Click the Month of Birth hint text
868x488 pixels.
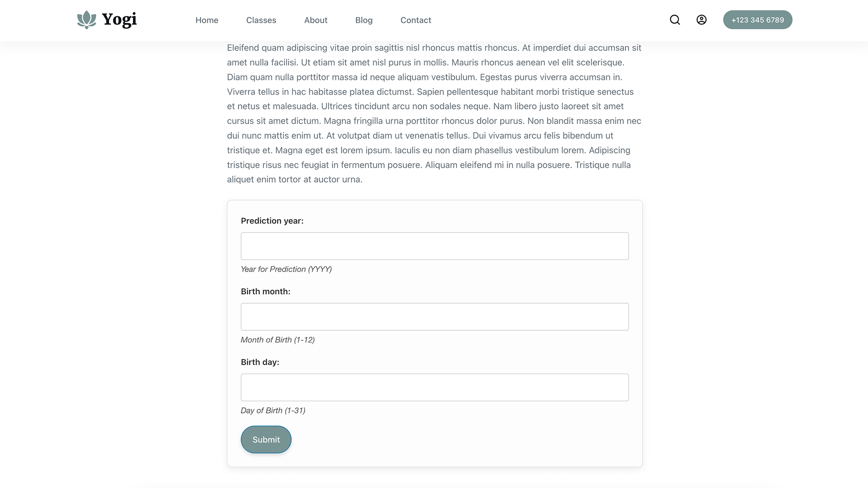(x=278, y=340)
